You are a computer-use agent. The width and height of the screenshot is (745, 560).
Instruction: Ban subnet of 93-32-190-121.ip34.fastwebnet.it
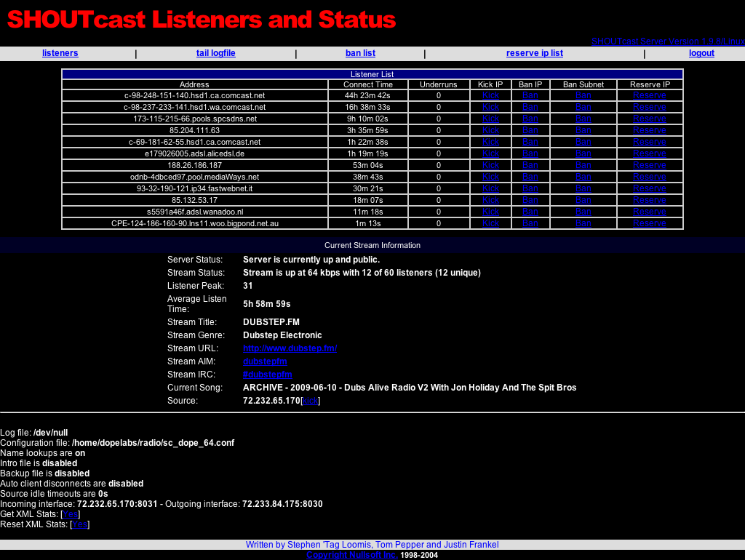tap(583, 188)
